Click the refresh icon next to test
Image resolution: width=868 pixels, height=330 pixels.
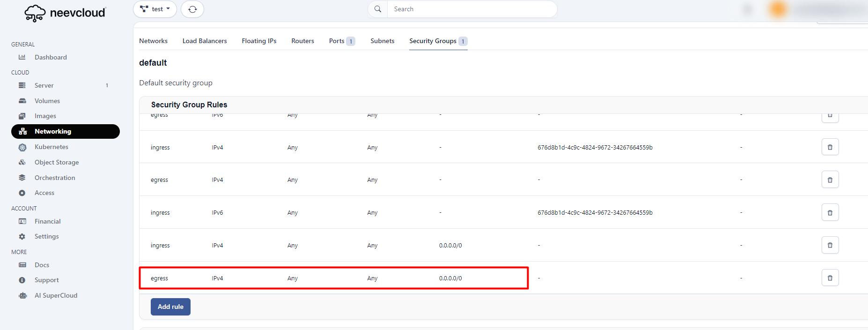(x=192, y=9)
